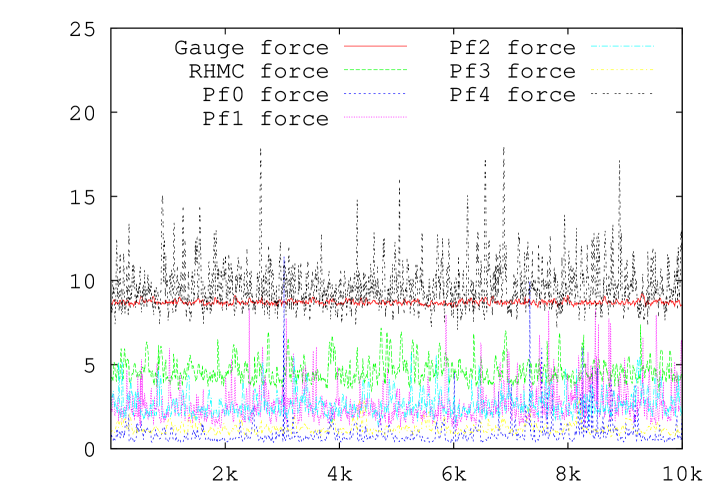Click the y-axis label 5

click(x=89, y=365)
